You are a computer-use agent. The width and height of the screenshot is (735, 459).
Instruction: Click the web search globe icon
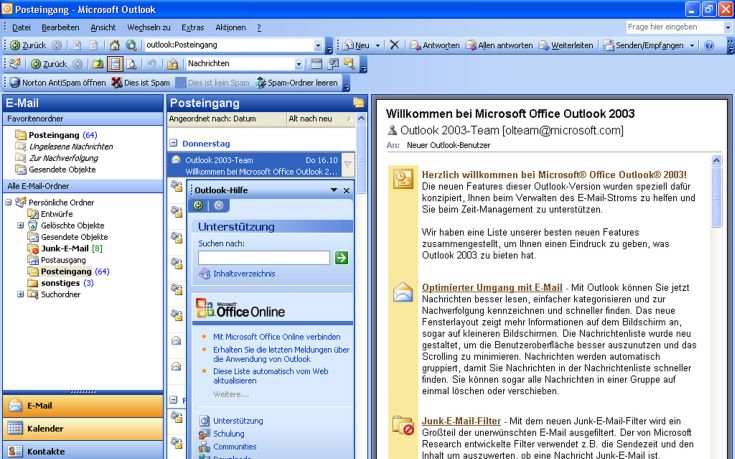(x=131, y=45)
